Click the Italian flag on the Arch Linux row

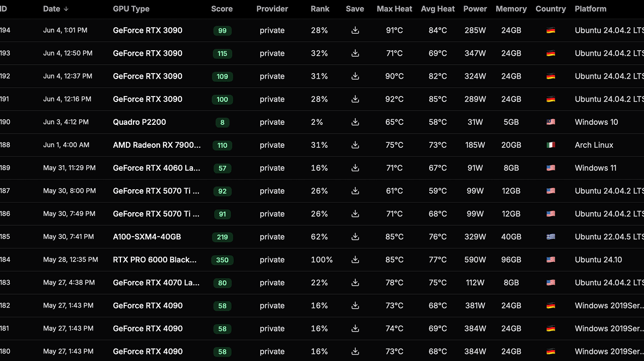[551, 145]
